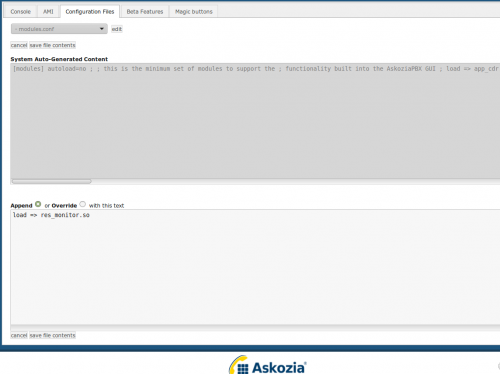Open the modules.conf file dropdown
The image size is (500, 374).
pos(59,29)
